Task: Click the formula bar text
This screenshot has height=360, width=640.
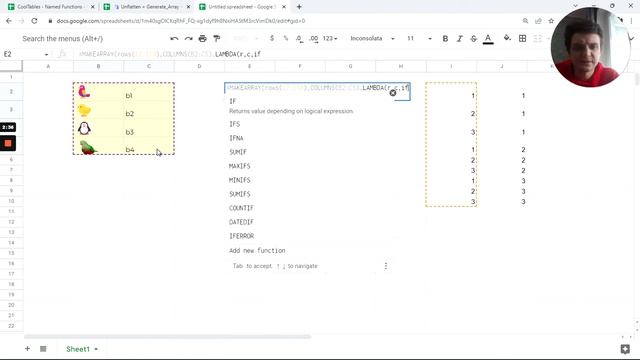Action: pyautogui.click(x=169, y=54)
